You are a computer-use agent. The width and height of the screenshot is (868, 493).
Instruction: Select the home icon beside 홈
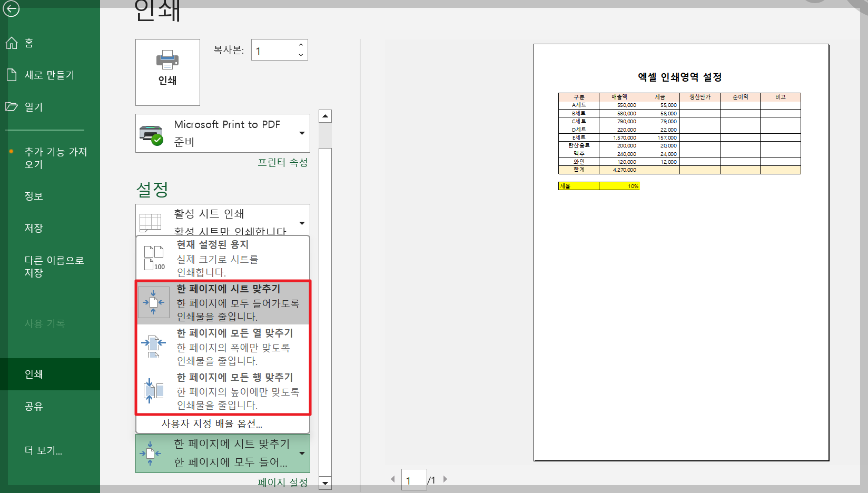pos(12,43)
